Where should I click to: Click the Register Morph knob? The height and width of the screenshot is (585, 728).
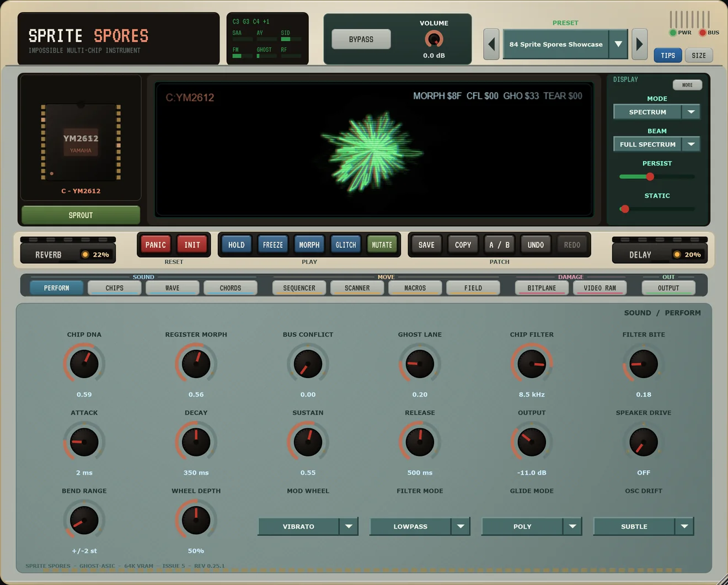coord(196,364)
